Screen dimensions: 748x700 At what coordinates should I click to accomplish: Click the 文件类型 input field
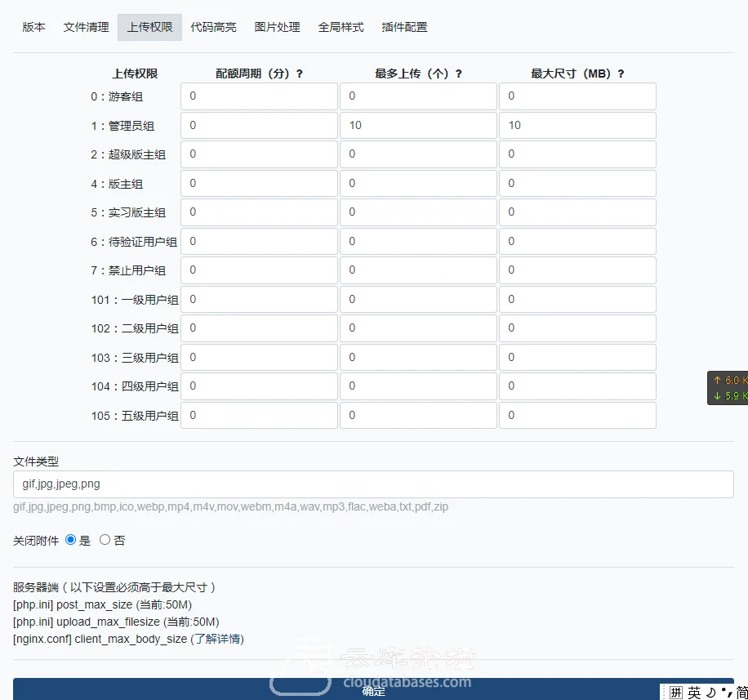coord(373,484)
